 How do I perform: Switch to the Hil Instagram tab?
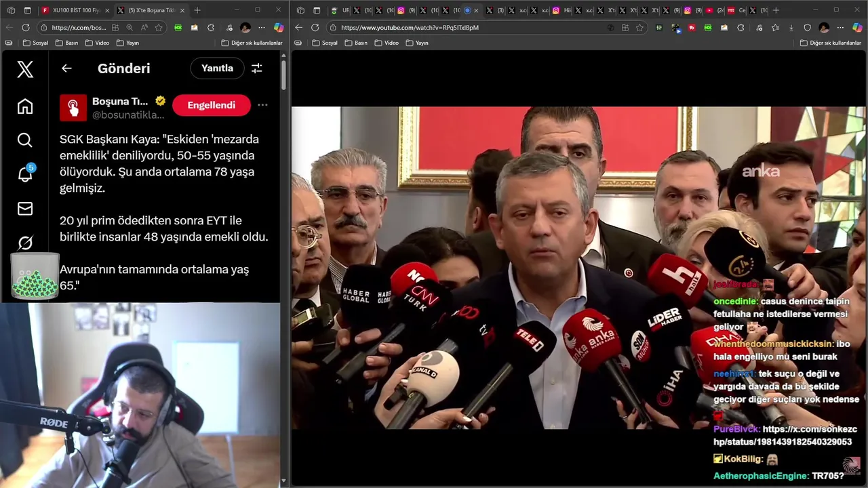pyautogui.click(x=562, y=10)
